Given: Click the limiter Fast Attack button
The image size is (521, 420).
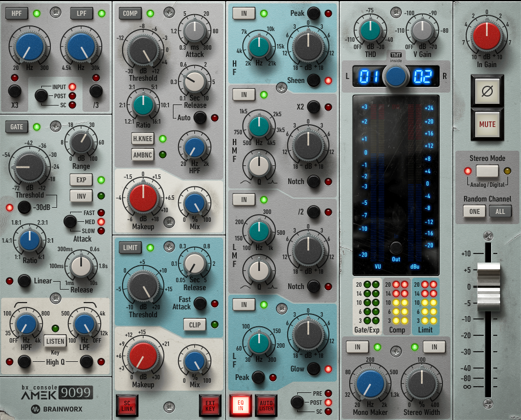Looking at the screenshot, I should coord(199,303).
